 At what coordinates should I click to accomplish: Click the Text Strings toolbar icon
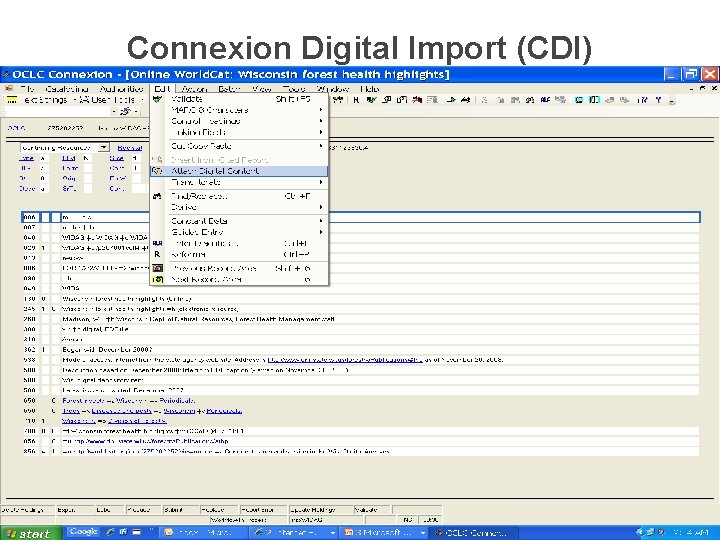[x=12, y=100]
